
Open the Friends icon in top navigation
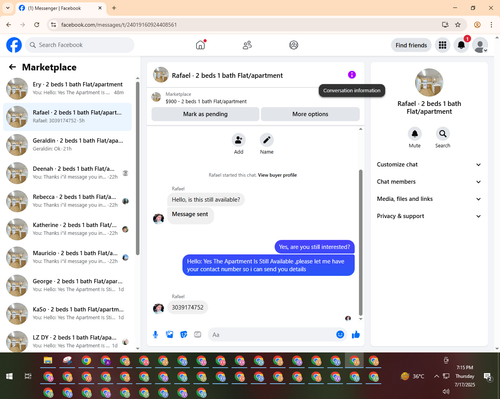coord(247,45)
